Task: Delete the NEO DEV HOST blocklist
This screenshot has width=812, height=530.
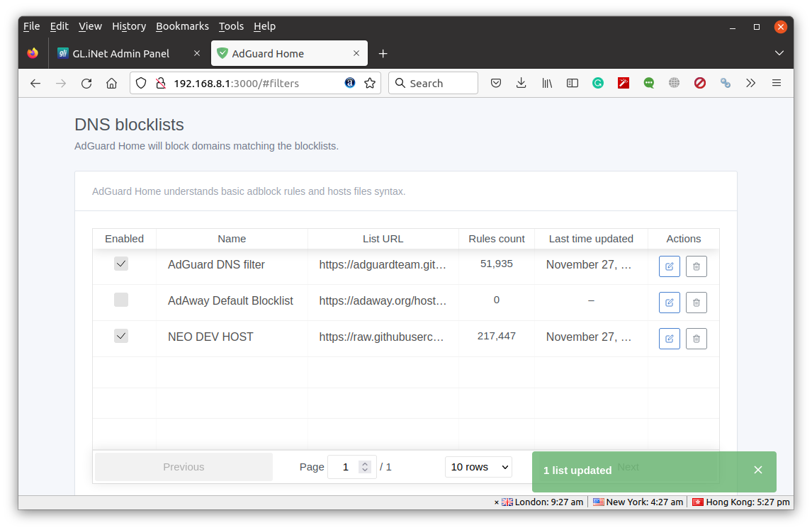Action: tap(696, 339)
